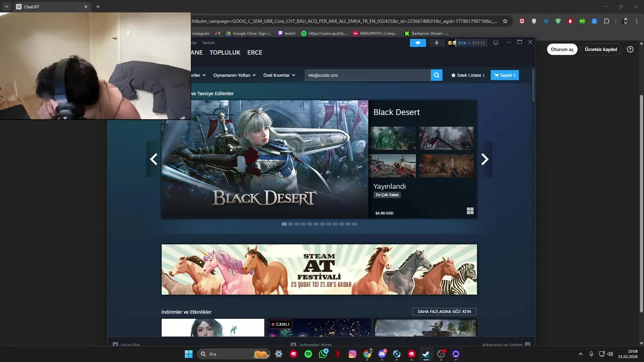644x362 pixels.
Task: Select the first carousel page indicator dot
Action: click(284, 224)
